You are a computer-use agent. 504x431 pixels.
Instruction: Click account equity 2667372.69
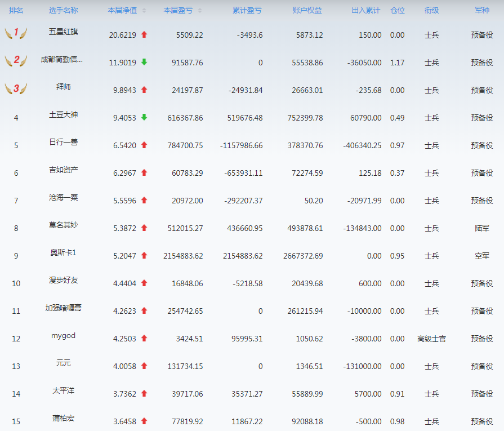[303, 256]
